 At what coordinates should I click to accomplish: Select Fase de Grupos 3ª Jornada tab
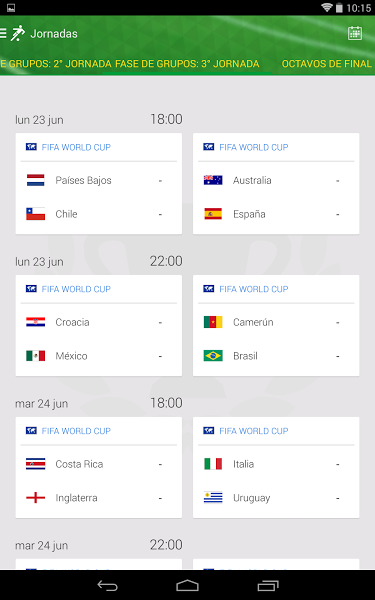click(187, 64)
